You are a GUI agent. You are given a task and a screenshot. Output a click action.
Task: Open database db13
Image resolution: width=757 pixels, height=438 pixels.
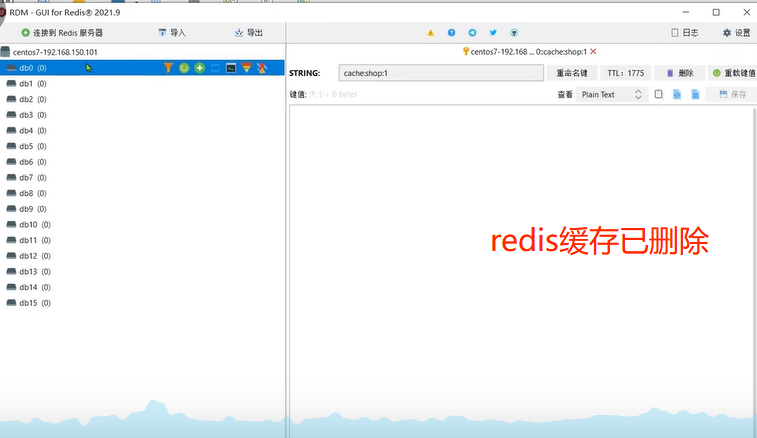tap(35, 272)
